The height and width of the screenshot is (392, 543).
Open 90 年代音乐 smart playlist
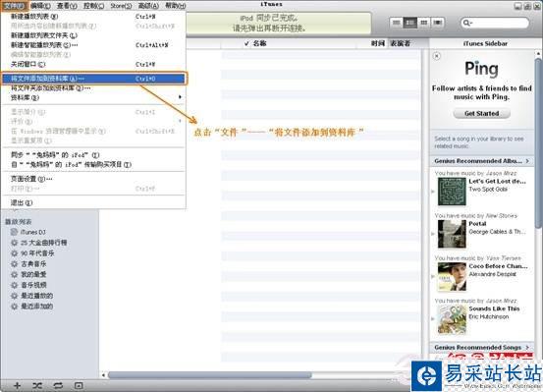(x=32, y=253)
